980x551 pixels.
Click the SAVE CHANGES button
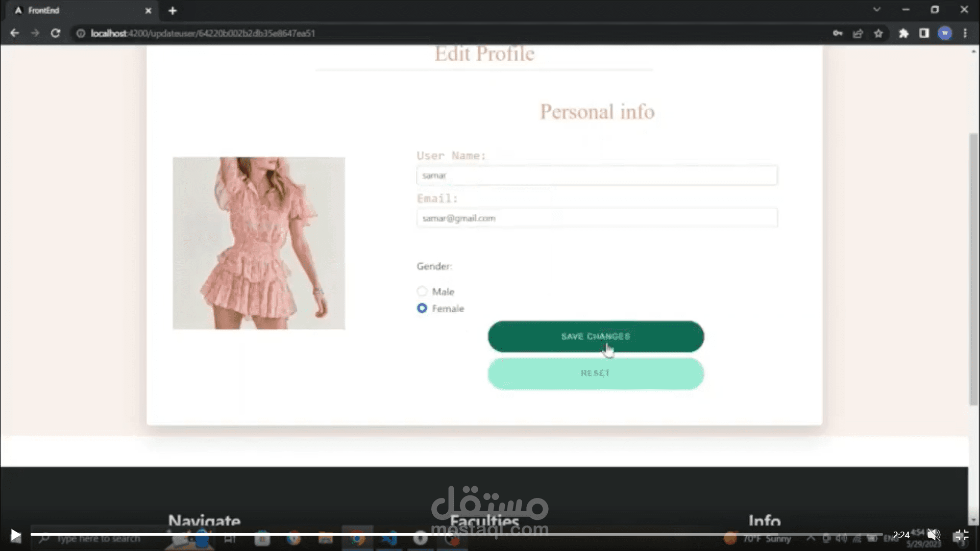596,336
